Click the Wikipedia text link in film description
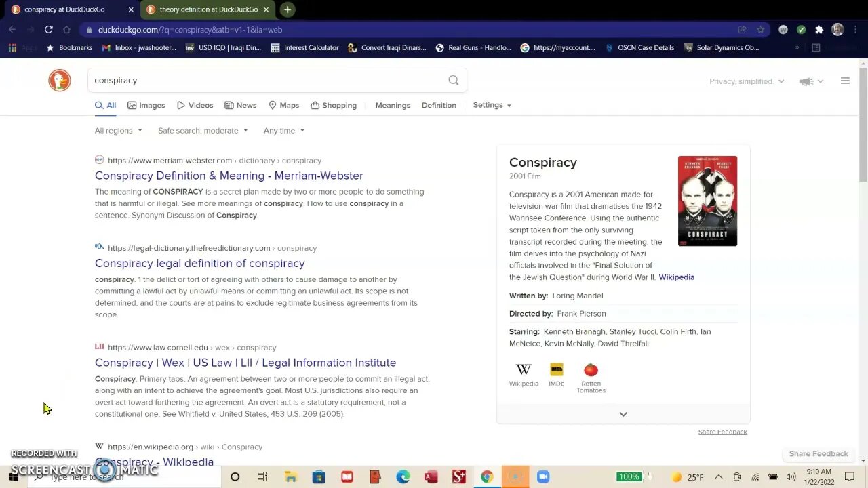 pyautogui.click(x=676, y=277)
